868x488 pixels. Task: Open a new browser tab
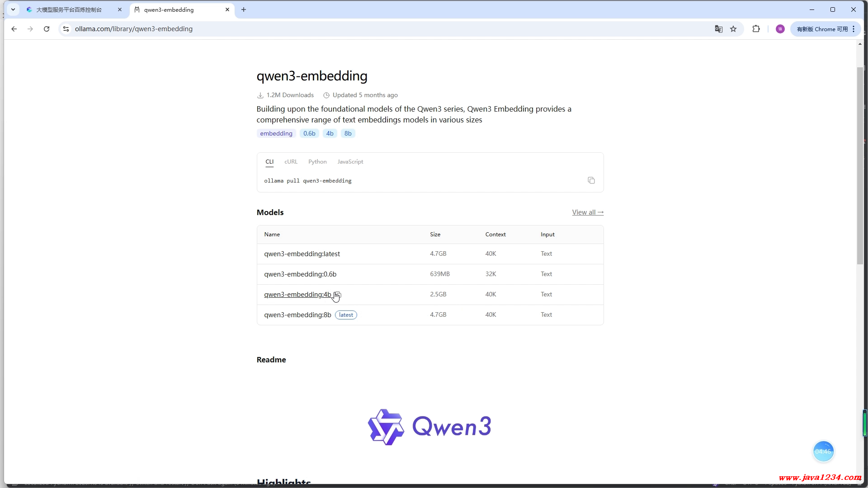(x=244, y=9)
